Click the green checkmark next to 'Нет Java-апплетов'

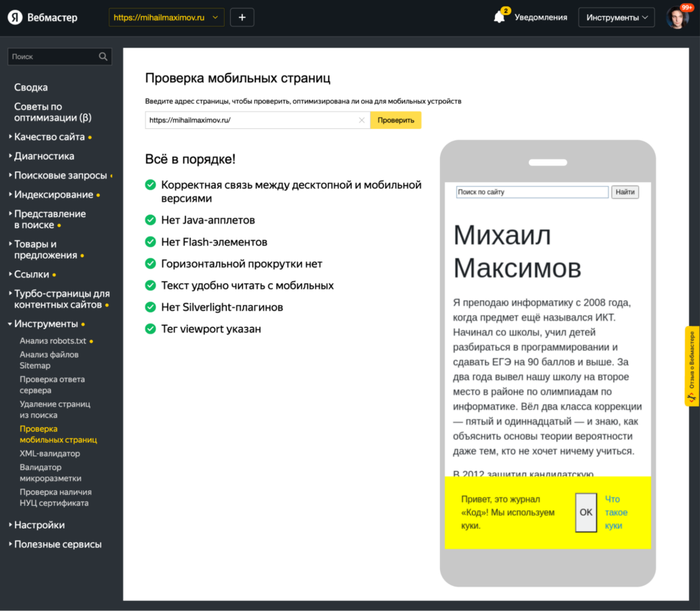coord(150,220)
